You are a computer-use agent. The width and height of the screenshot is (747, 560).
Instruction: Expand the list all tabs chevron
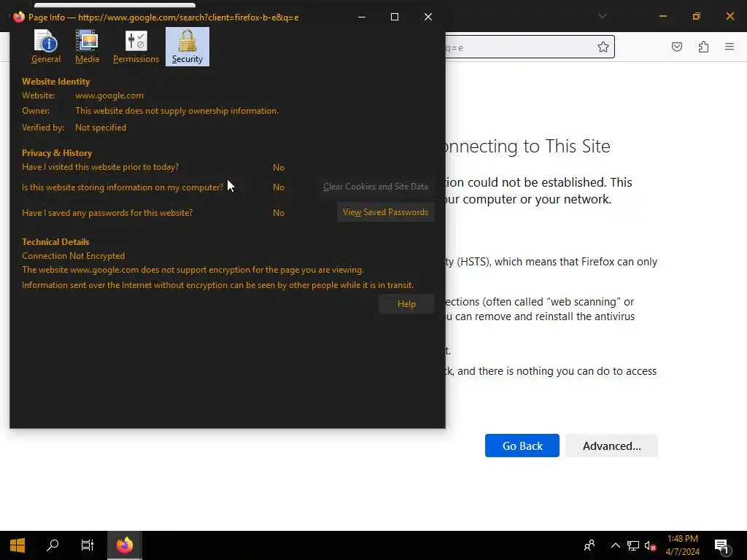(x=603, y=16)
